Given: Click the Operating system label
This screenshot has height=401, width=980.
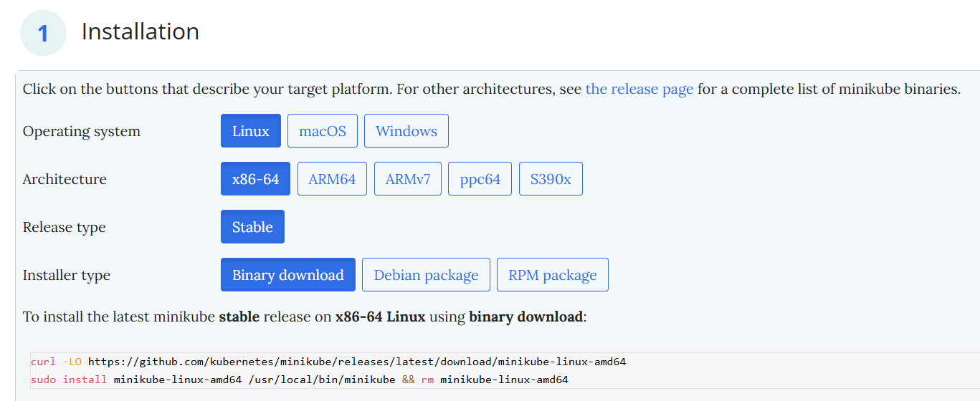Looking at the screenshot, I should [x=82, y=132].
